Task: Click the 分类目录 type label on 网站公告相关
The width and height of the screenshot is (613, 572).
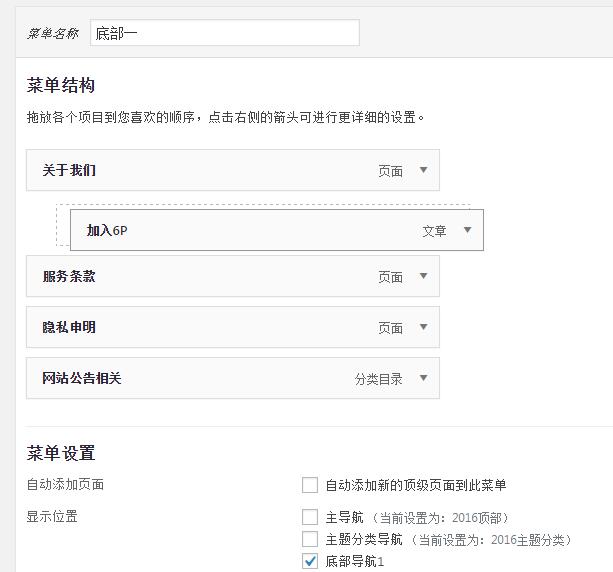Action: pyautogui.click(x=378, y=379)
